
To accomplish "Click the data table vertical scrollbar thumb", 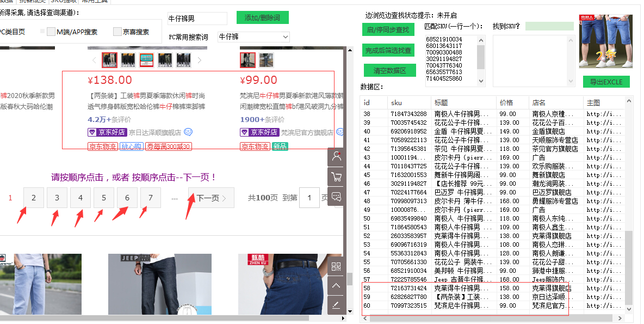I will pyautogui.click(x=629, y=267).
